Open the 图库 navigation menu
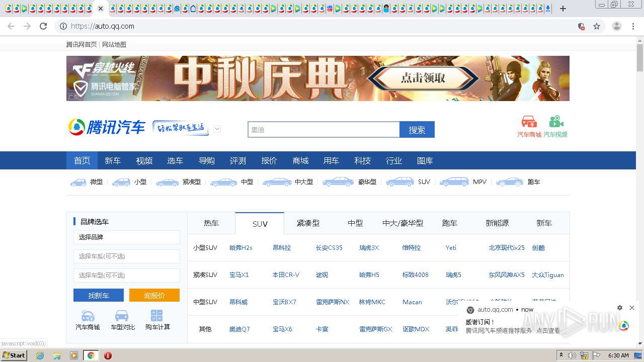Image resolution: width=644 pixels, height=362 pixels. pos(425,161)
